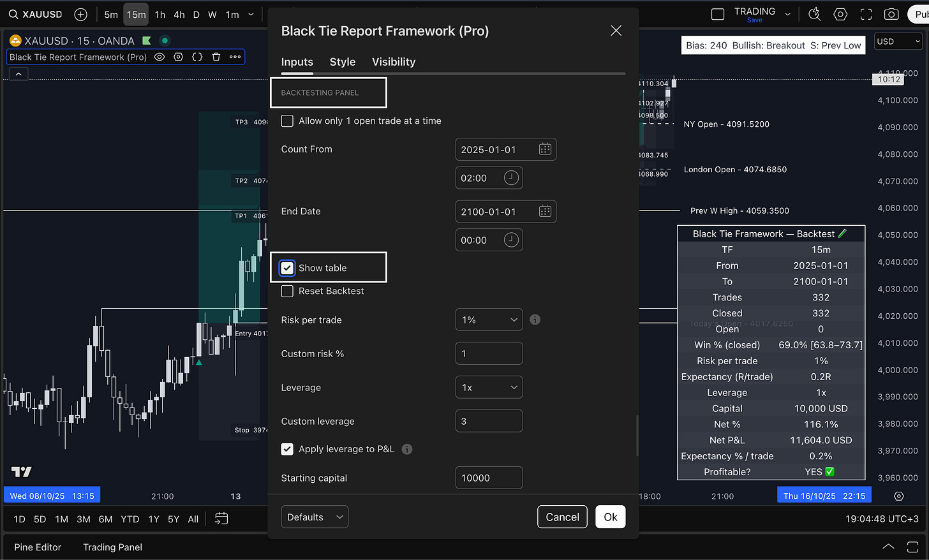The image size is (929, 560).
Task: Toggle indicator visibility eye icon
Action: pyautogui.click(x=160, y=57)
